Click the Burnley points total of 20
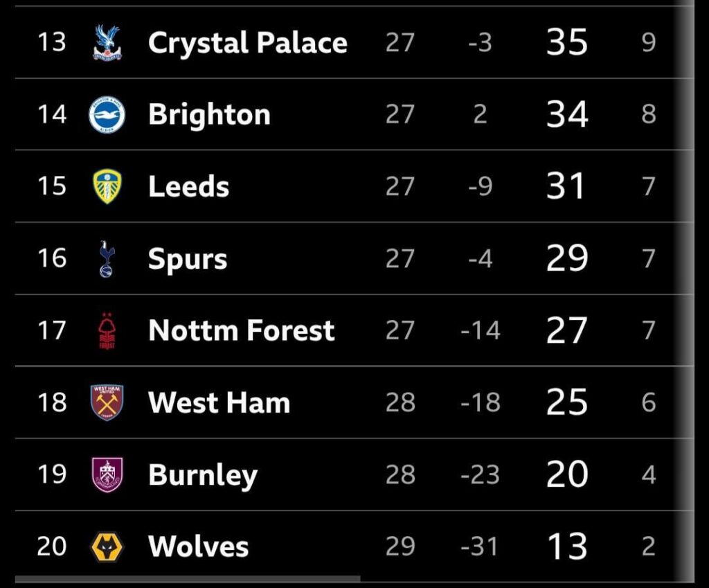Viewport: 709px width, 588px height. click(566, 474)
